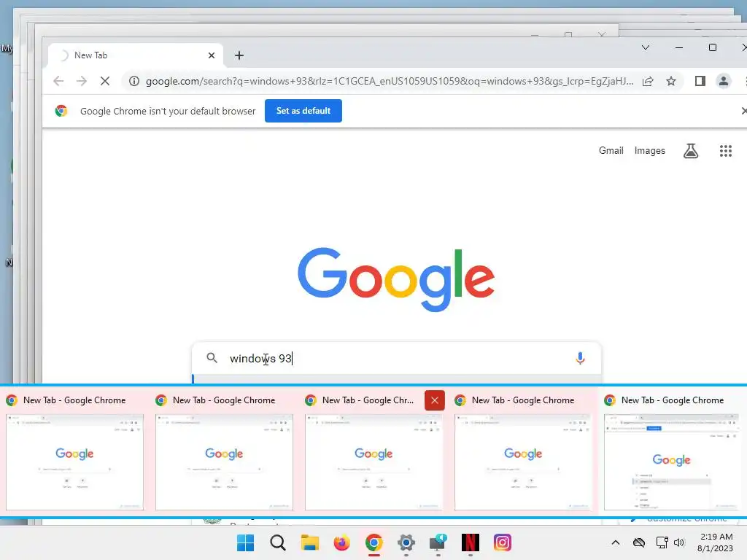The width and height of the screenshot is (747, 560).
Task: Select the fifth Chrome window preview with suggestions
Action: point(672,462)
